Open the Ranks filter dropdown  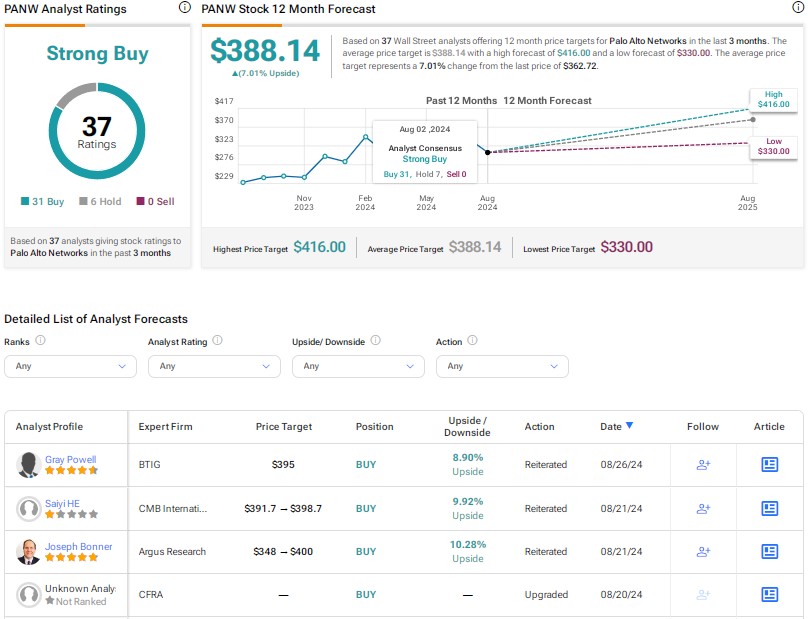(x=70, y=366)
